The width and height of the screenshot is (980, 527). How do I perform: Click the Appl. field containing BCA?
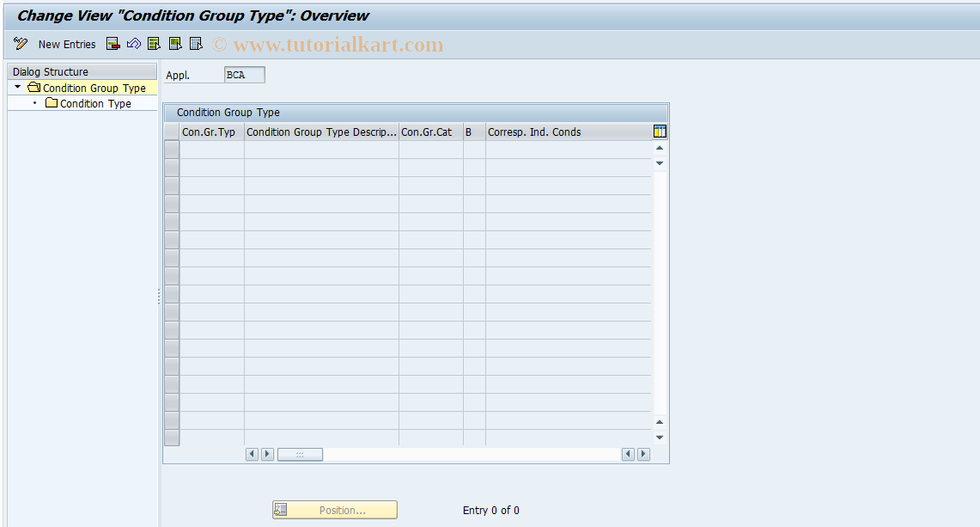[x=245, y=75]
